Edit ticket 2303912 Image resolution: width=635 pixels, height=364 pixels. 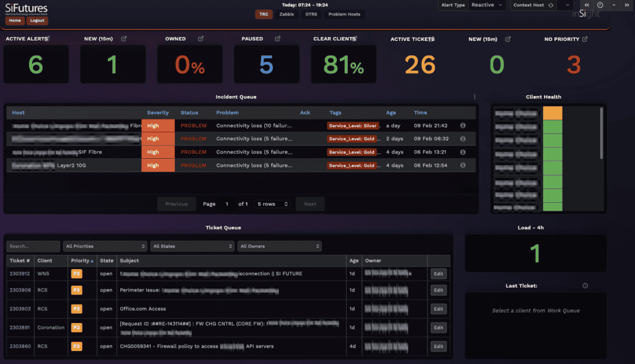pyautogui.click(x=438, y=273)
